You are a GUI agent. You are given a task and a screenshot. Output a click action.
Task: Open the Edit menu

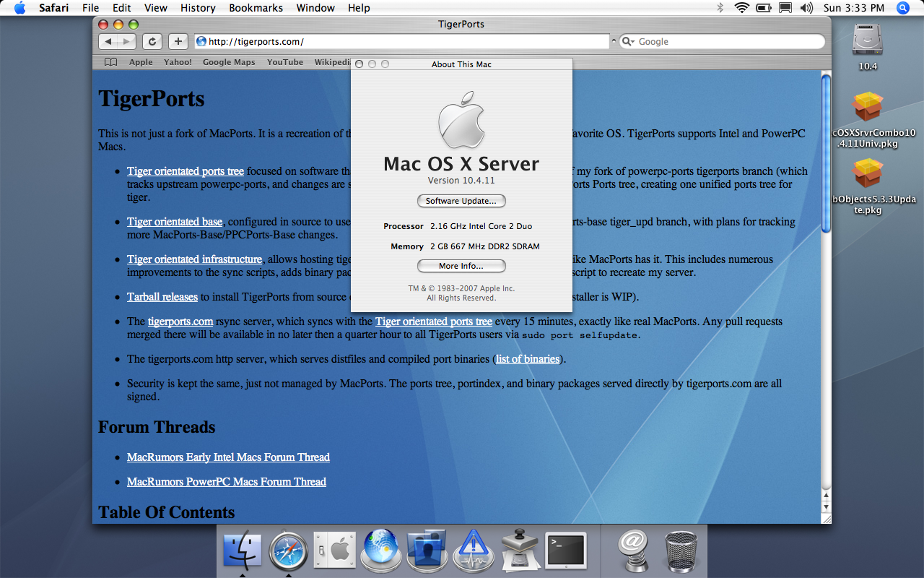point(122,8)
